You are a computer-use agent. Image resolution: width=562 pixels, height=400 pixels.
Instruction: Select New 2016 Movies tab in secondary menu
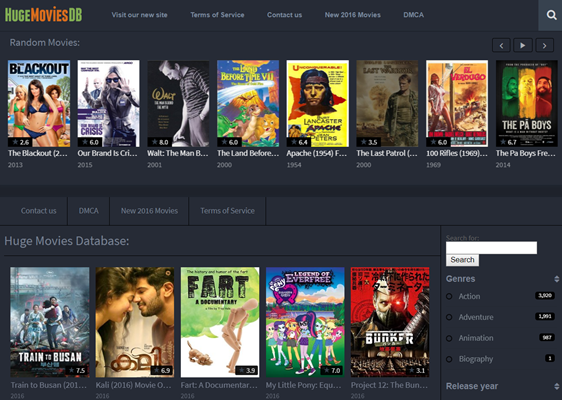click(149, 211)
